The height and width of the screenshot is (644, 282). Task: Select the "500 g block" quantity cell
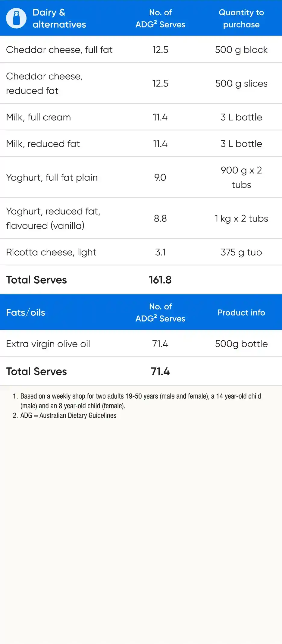[241, 49]
